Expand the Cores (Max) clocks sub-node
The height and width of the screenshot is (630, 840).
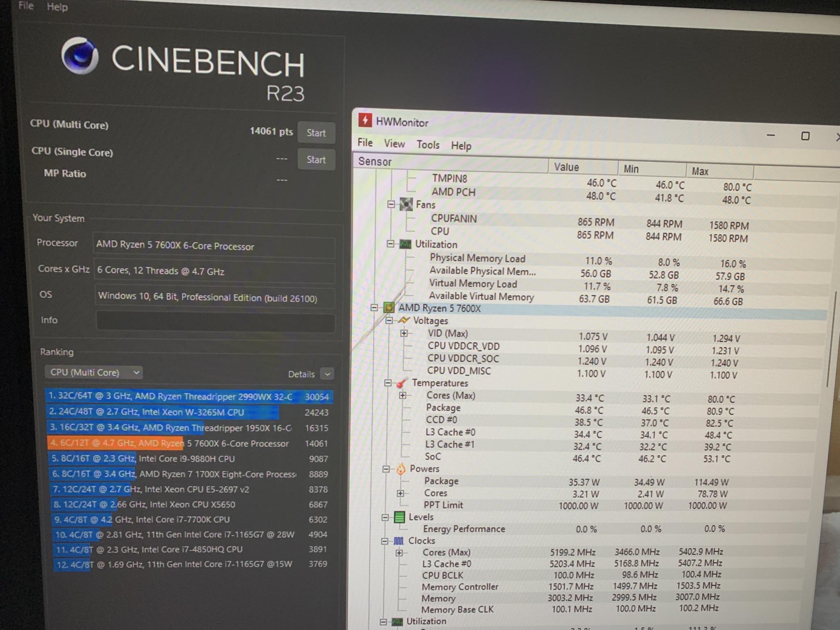click(x=399, y=552)
